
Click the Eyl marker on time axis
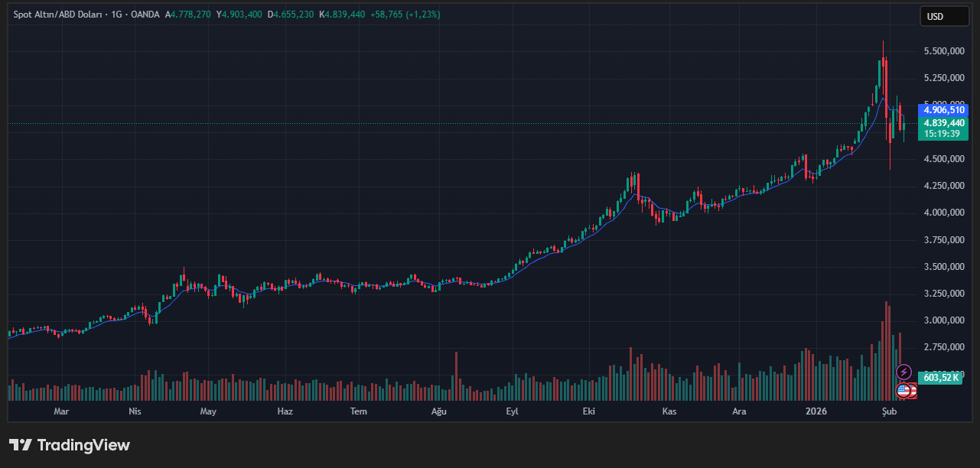click(513, 411)
